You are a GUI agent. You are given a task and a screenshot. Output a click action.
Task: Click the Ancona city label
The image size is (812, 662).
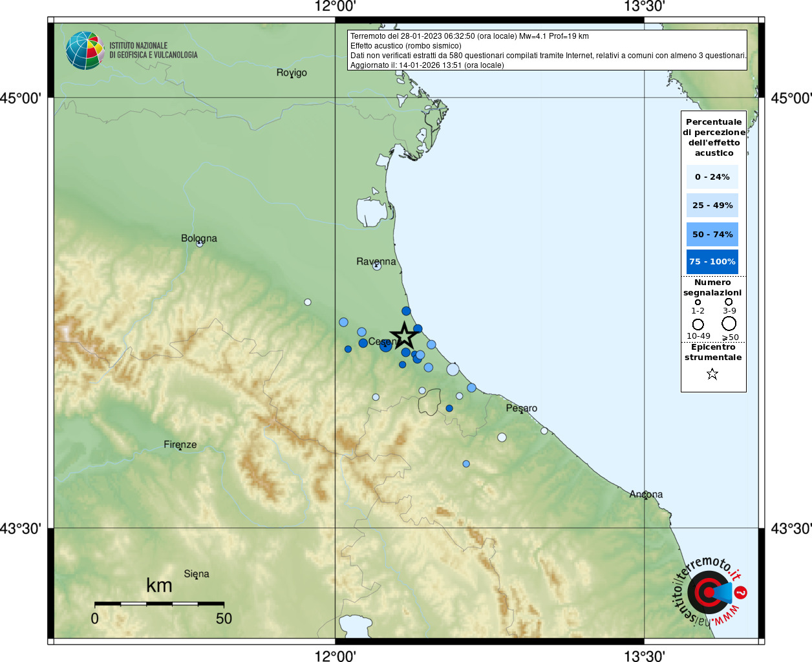pos(646,495)
